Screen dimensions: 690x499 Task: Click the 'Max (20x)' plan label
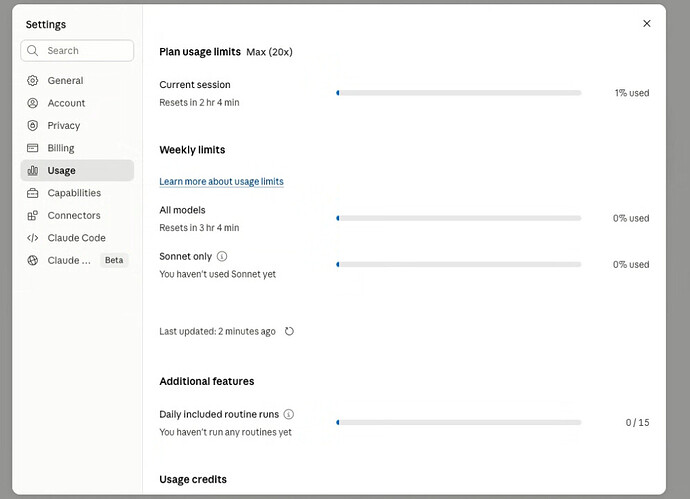click(269, 52)
